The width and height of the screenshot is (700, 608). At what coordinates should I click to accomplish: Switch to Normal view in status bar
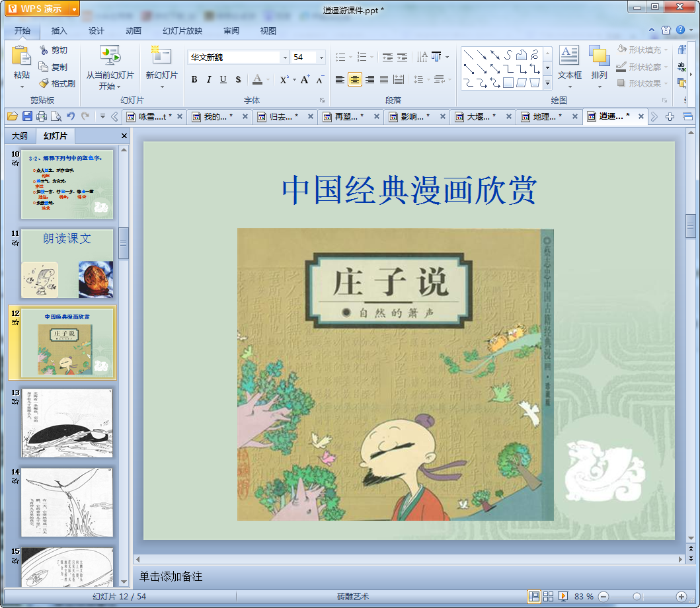[x=533, y=596]
